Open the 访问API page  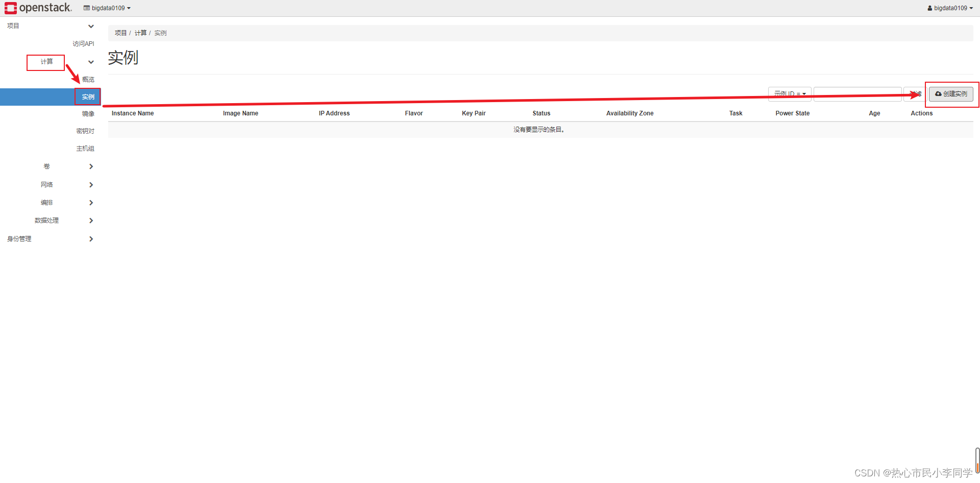[x=83, y=44]
